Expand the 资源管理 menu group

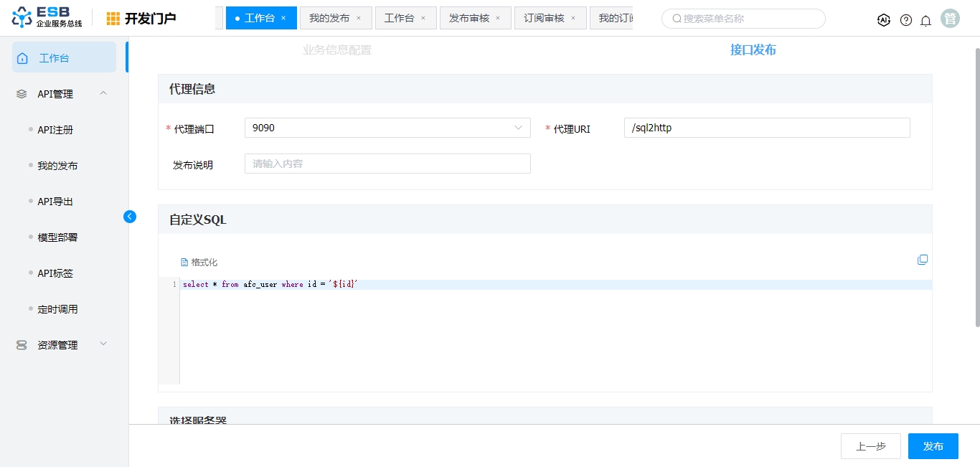[x=103, y=344]
